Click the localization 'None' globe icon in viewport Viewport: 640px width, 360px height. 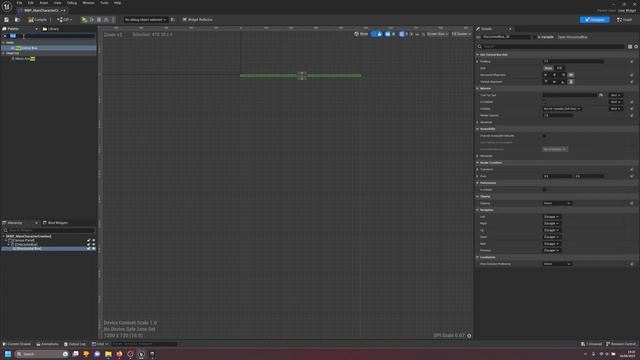click(x=361, y=34)
